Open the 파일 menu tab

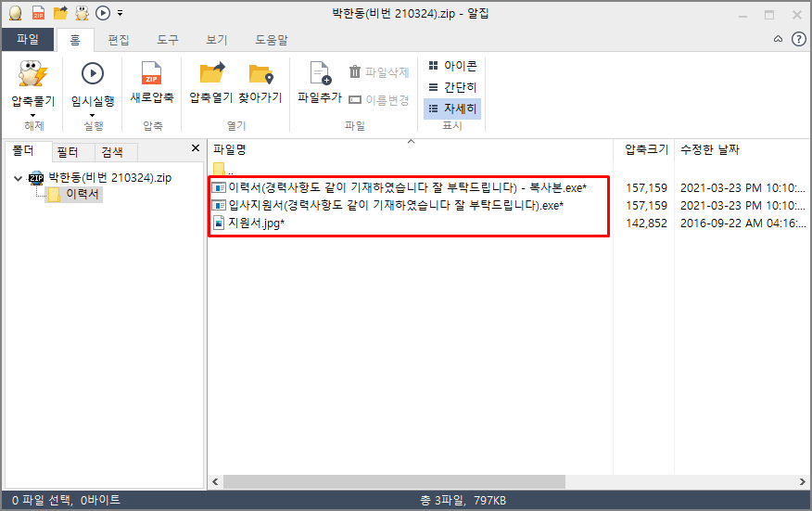point(28,39)
